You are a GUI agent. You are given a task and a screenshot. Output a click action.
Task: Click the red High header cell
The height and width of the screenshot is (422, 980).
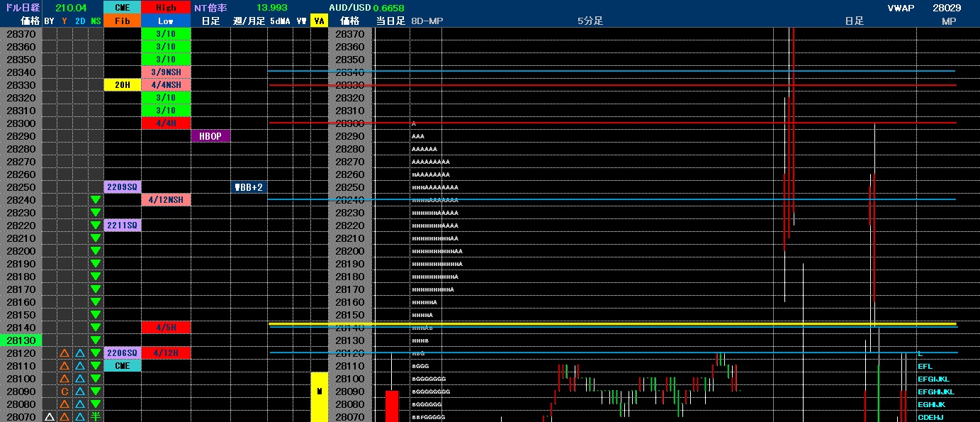pyautogui.click(x=166, y=8)
